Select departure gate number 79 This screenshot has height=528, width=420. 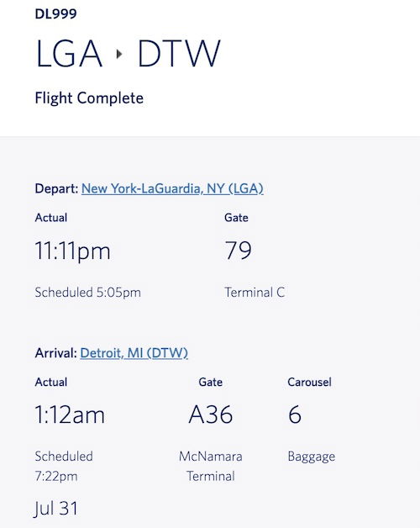239,251
